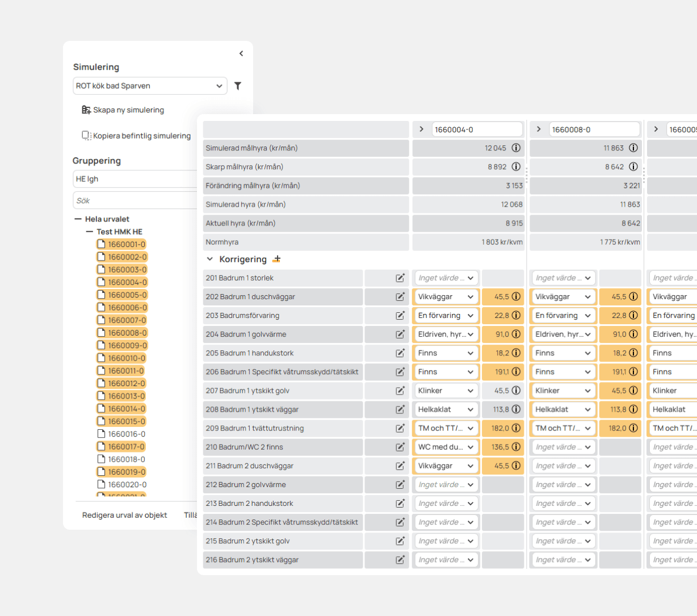This screenshot has width=697, height=616.
Task: Select object 1660001-0 in the tree
Action: [121, 244]
